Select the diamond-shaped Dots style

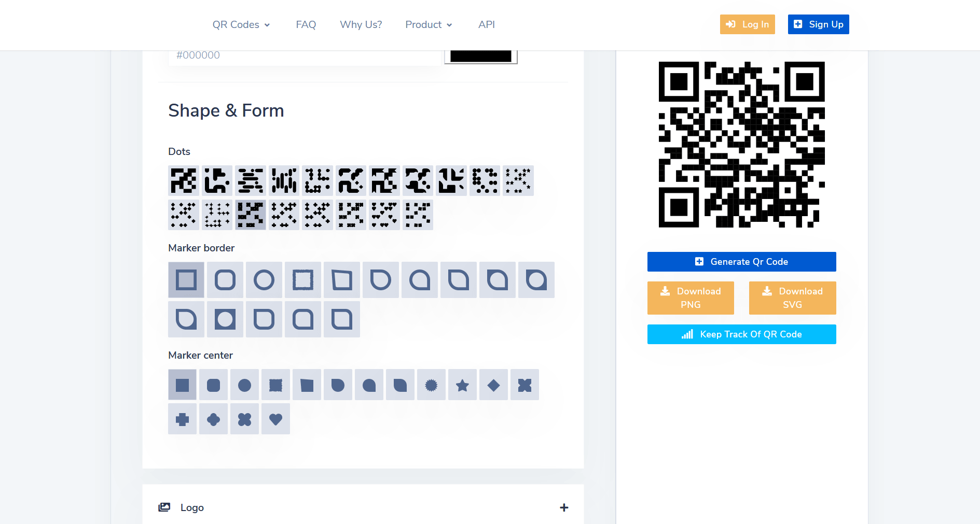pos(184,215)
